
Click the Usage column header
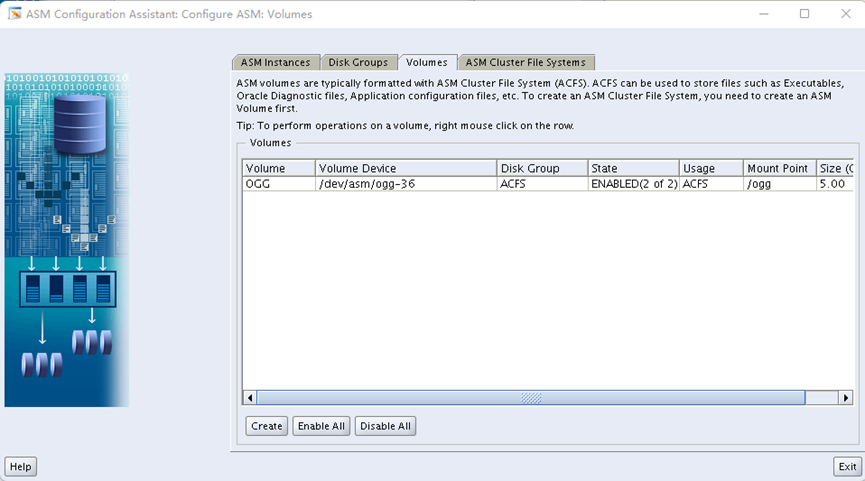(x=711, y=168)
